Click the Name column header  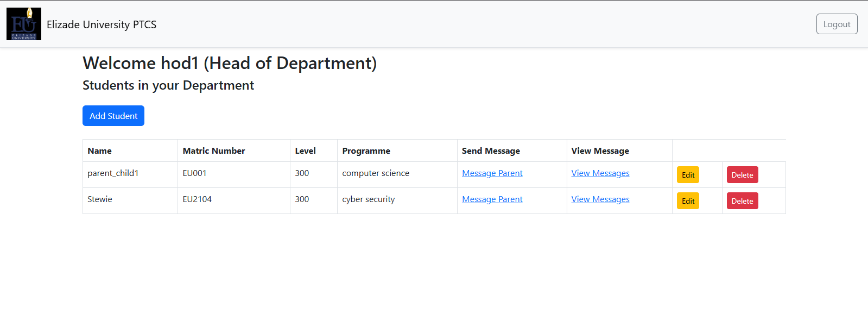tap(100, 151)
